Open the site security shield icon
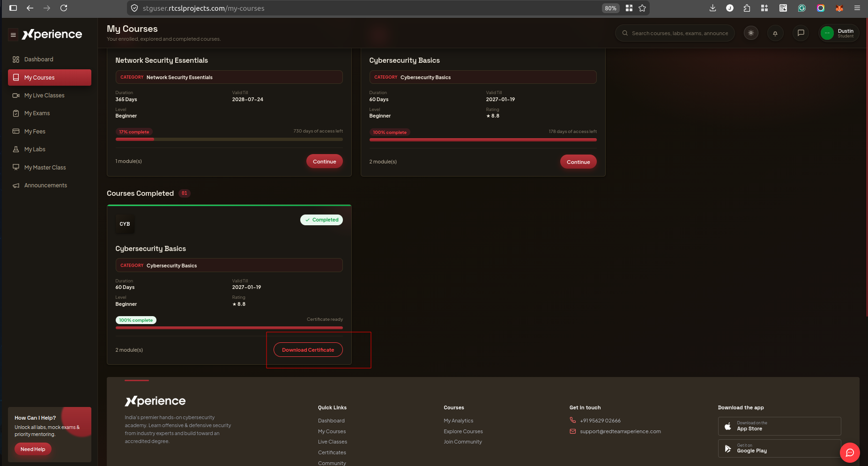The image size is (868, 466). (134, 8)
